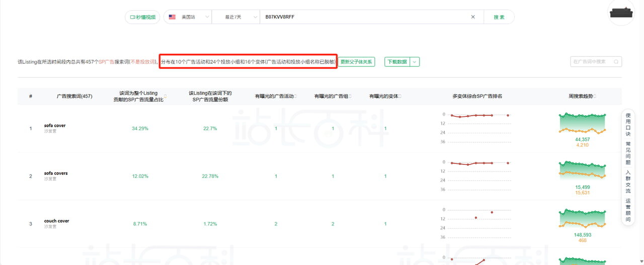Viewport: 644px width, 265px height.
Task: Sort by 有曝光的广告活动 column
Action: tap(295, 96)
